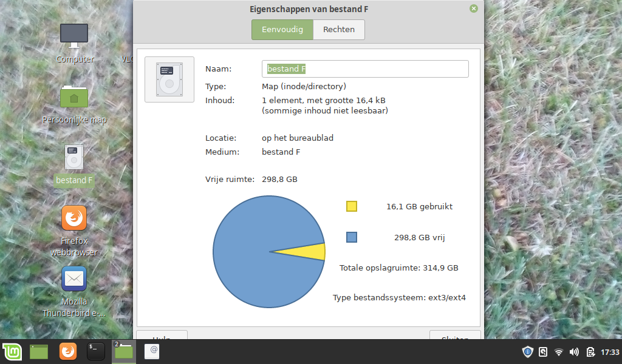Image resolution: width=622 pixels, height=364 pixels.
Task: Switch to the Rechten tab
Action: coord(339,30)
